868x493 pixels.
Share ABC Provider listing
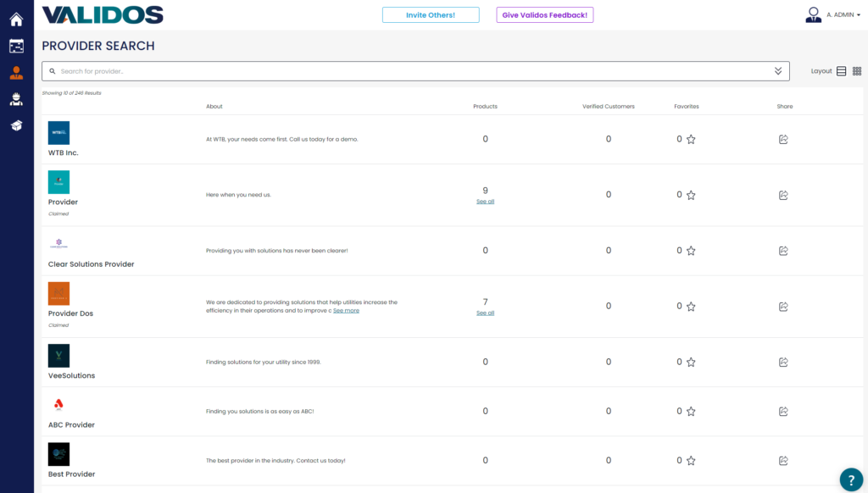coord(783,411)
